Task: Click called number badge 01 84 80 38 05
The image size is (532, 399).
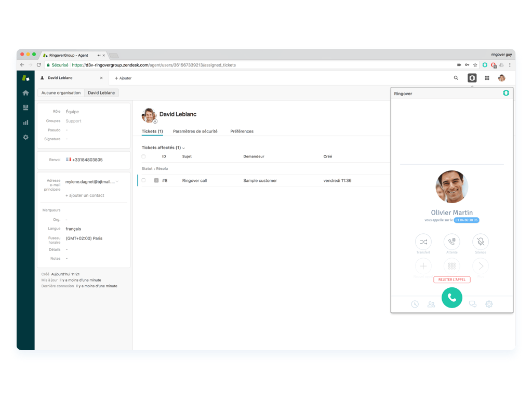Action: [x=467, y=220]
